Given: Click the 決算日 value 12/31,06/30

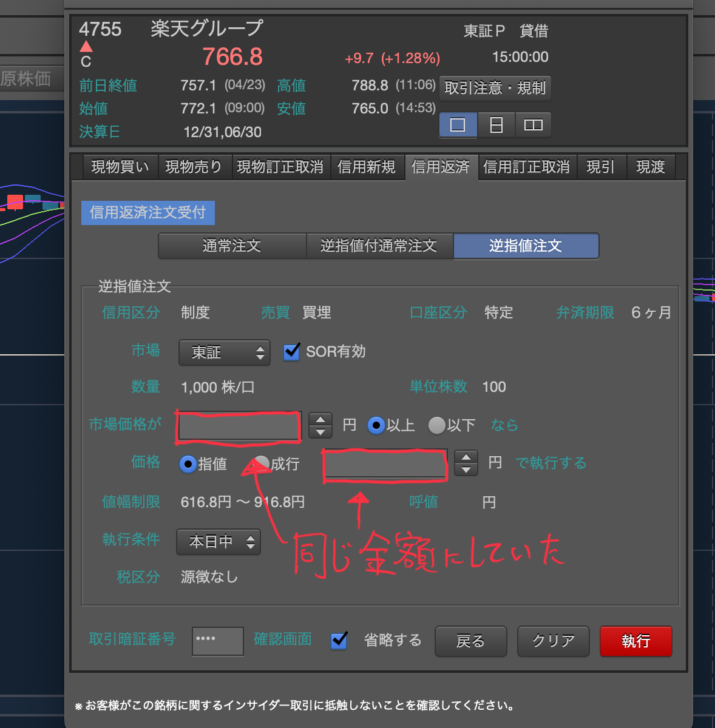Looking at the screenshot, I should pyautogui.click(x=223, y=132).
